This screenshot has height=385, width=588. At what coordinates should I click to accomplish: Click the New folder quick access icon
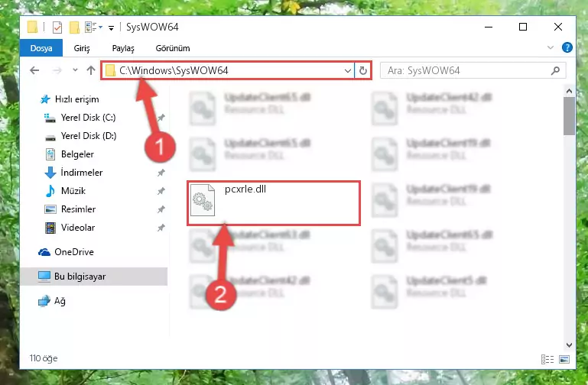point(74,27)
